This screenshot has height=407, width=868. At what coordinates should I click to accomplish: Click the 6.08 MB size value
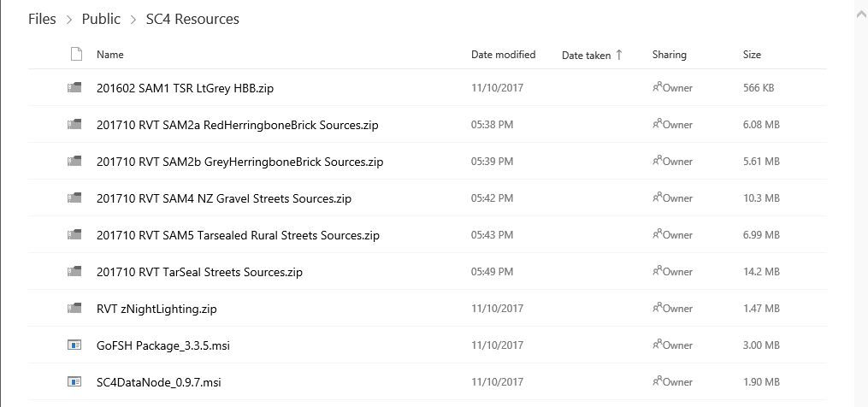point(761,125)
